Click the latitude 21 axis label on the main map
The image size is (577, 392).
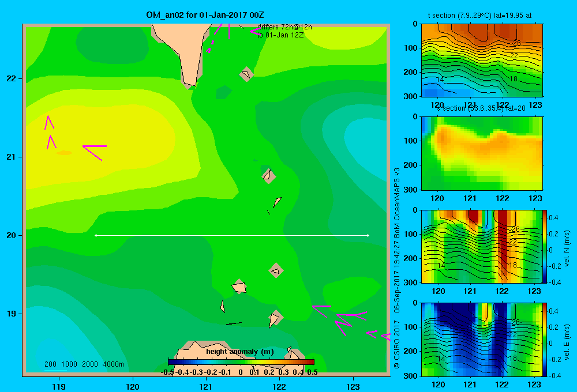(11, 157)
